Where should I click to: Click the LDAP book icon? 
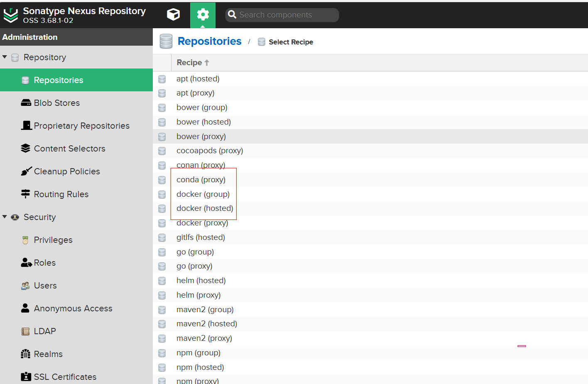coord(25,331)
